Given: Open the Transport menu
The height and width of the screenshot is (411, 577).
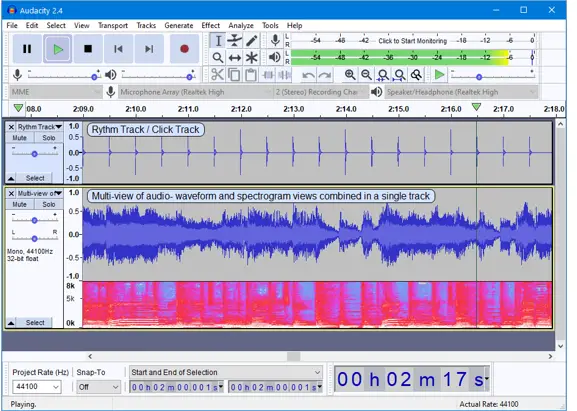Looking at the screenshot, I should 113,25.
